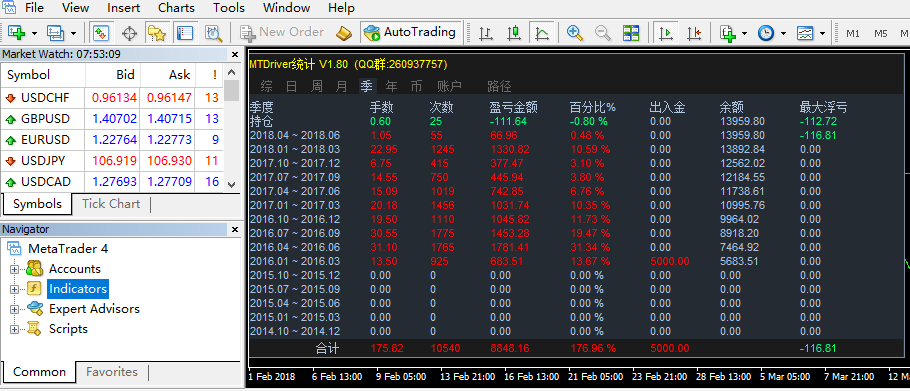This screenshot has height=391, width=910.
Task: Open the Insert menu
Action: point(124,8)
